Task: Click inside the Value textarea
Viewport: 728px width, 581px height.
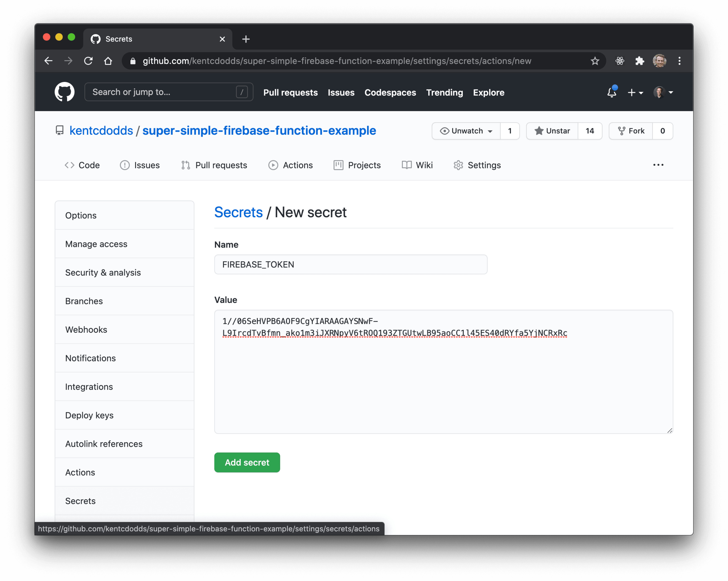Action: (x=444, y=372)
